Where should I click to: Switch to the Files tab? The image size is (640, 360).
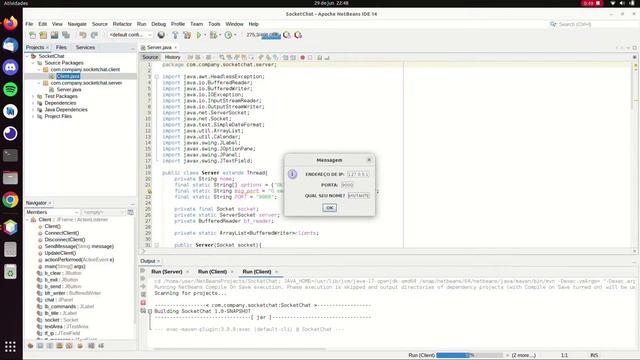(61, 47)
